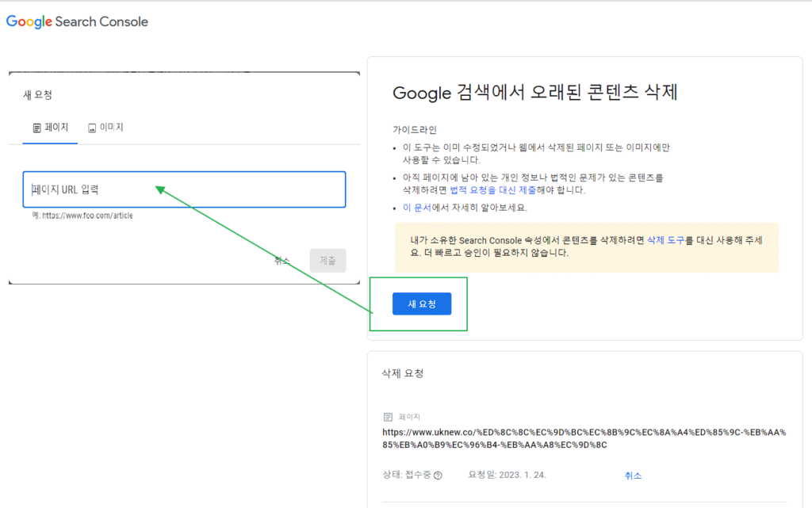Click the page icon beside 페이지 in 삭제 요청
812x508 pixels.
[x=388, y=417]
